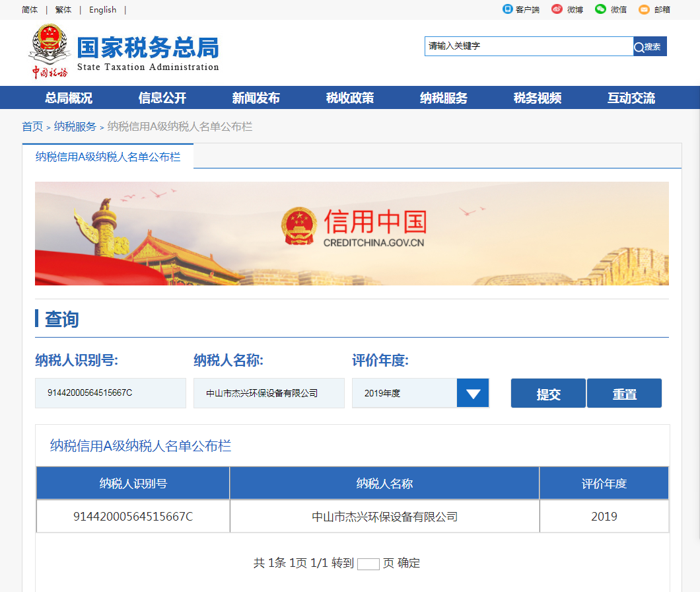Click the 纳税人名称 input field
The height and width of the screenshot is (592, 700).
click(x=269, y=393)
